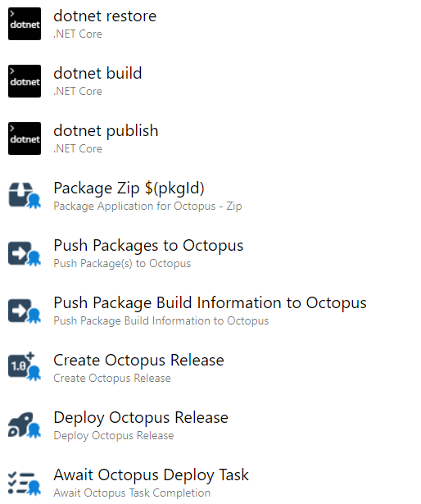
Task: Click the Deploy Octopus Release rocket icon
Action: point(25,425)
